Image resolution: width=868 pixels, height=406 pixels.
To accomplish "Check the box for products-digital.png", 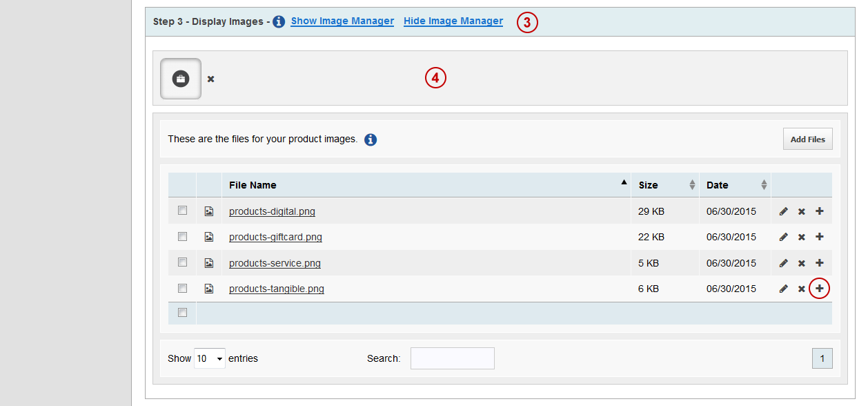I will coord(183,210).
